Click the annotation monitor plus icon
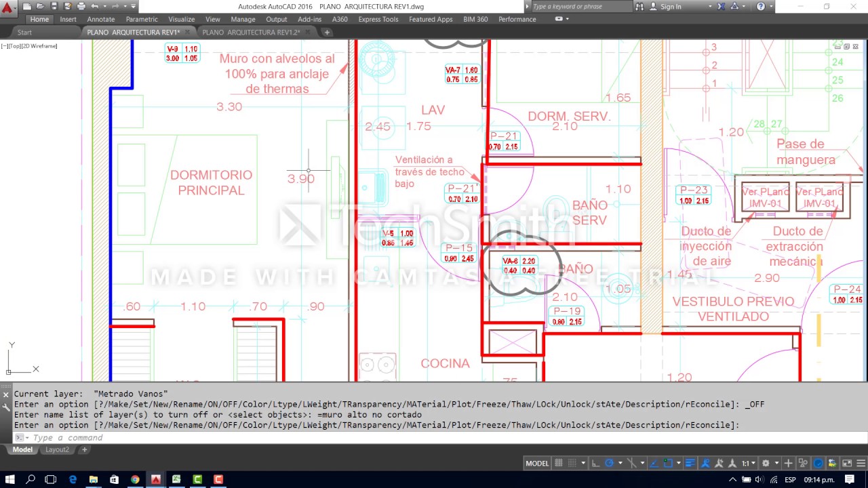The width and height of the screenshot is (868, 488). [x=788, y=464]
